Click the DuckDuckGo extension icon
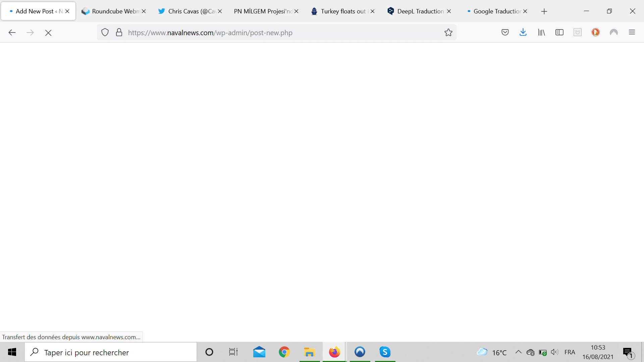 pyautogui.click(x=595, y=33)
